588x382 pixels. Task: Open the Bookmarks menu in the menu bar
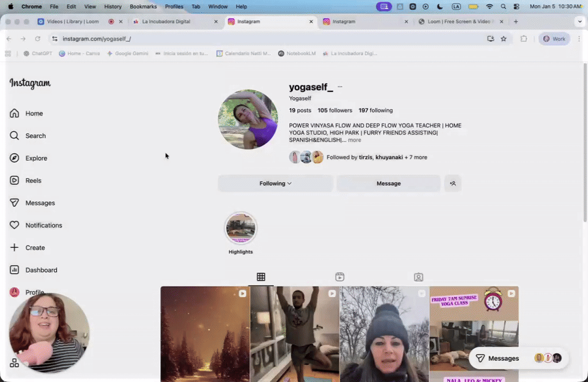(143, 6)
